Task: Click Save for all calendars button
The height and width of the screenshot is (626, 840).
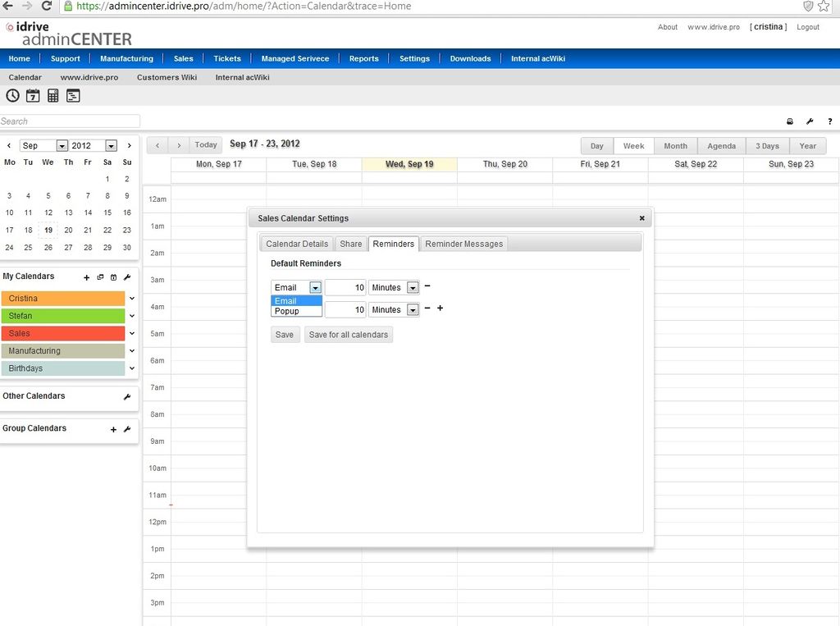Action: coord(348,335)
